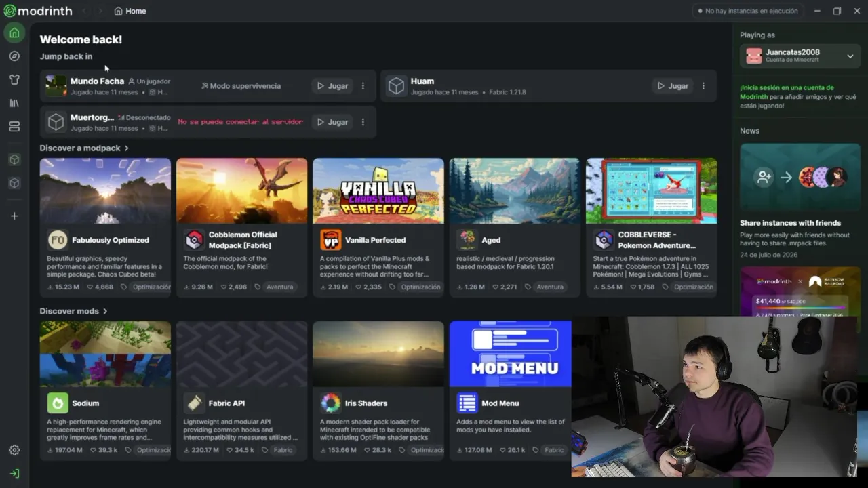Image resolution: width=868 pixels, height=488 pixels.
Task: Click the Mundo Facha world icon
Action: click(x=56, y=86)
